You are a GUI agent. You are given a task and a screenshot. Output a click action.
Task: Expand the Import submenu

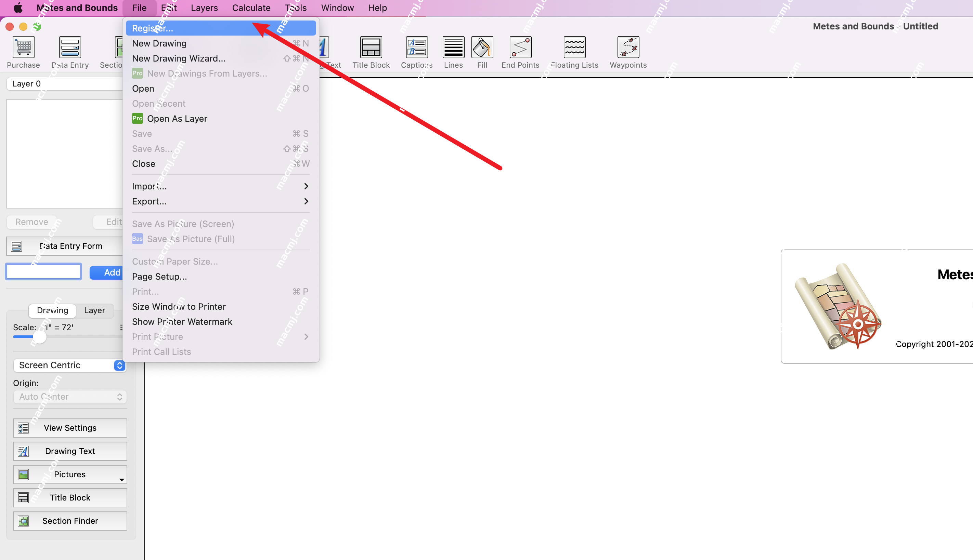coord(221,187)
